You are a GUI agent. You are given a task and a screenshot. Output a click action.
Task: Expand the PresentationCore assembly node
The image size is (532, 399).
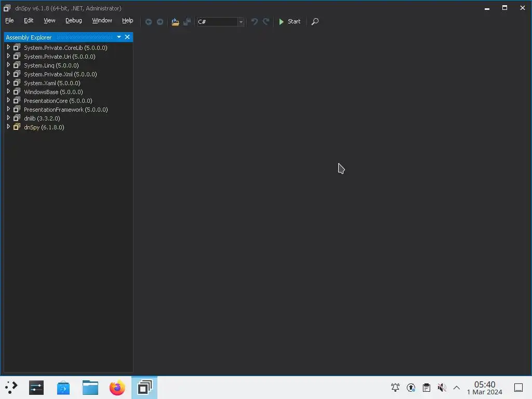pos(8,100)
